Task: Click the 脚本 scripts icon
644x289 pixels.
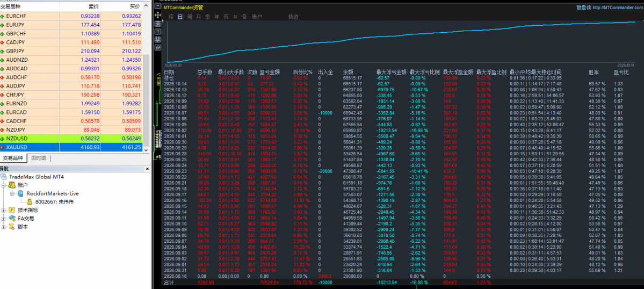Action: point(12,227)
